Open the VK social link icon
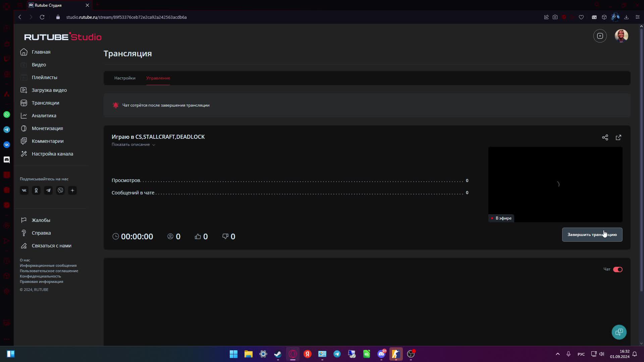644x362 pixels. [x=24, y=190]
